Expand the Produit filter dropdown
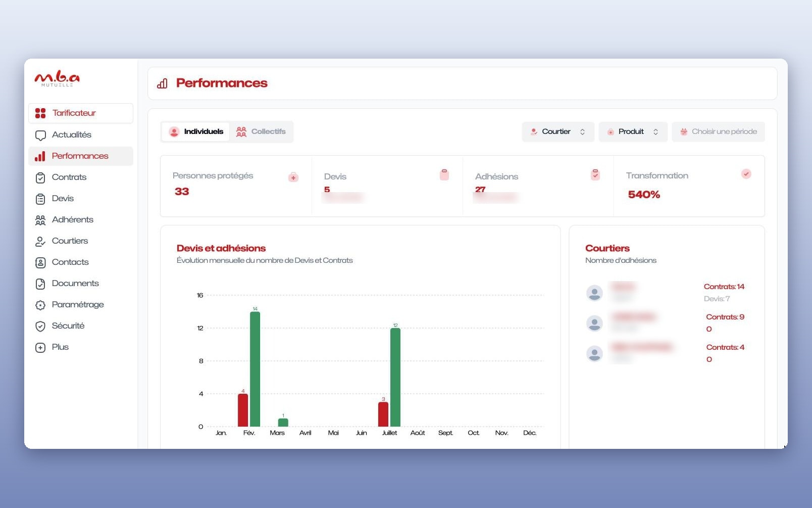Screen dimensions: 812x508 [x=633, y=132]
